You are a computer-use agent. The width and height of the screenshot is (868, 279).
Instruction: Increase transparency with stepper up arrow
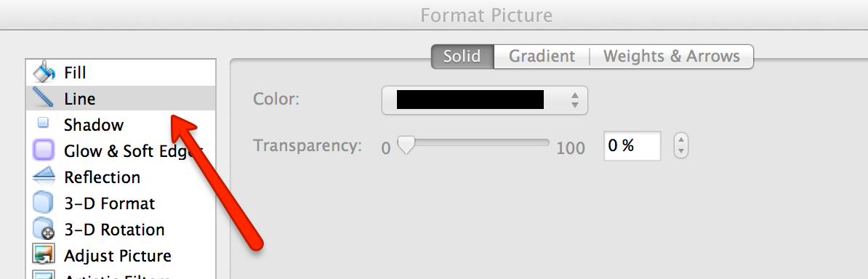pos(681,140)
